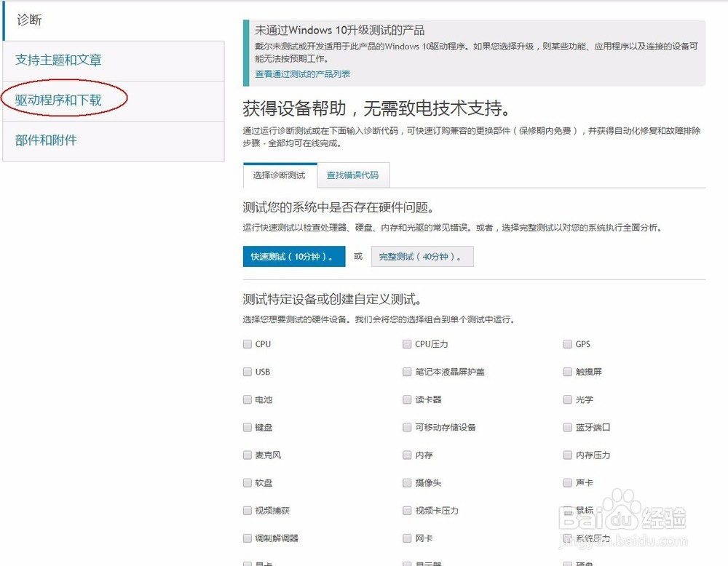This screenshot has height=566, width=728.
Task: Enable the GPS checkbox
Action: click(x=567, y=344)
